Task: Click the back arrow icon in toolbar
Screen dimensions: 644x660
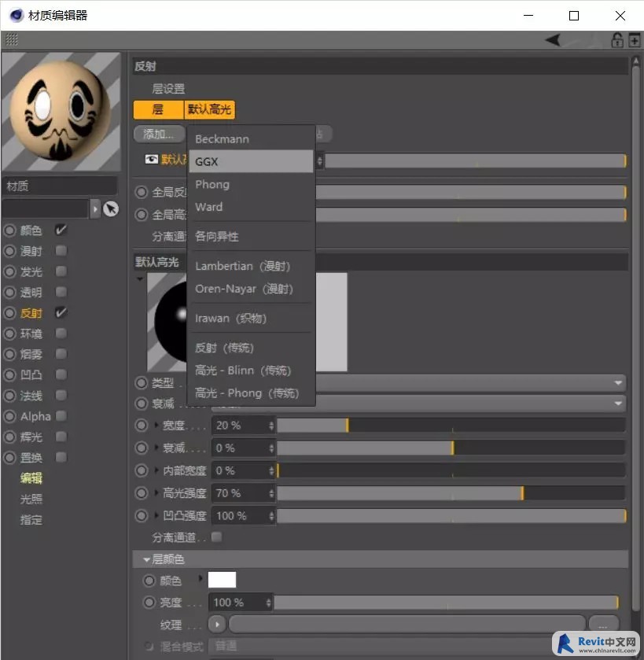Action: 553,40
